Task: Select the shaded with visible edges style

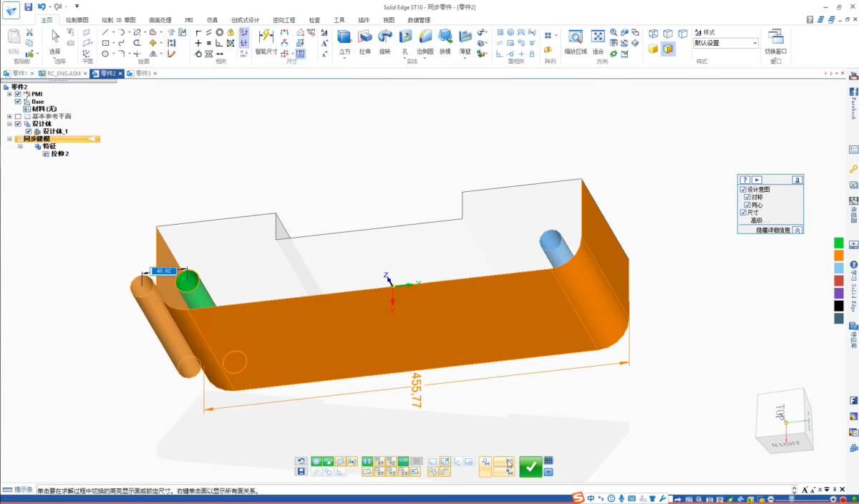Action: coord(668,49)
